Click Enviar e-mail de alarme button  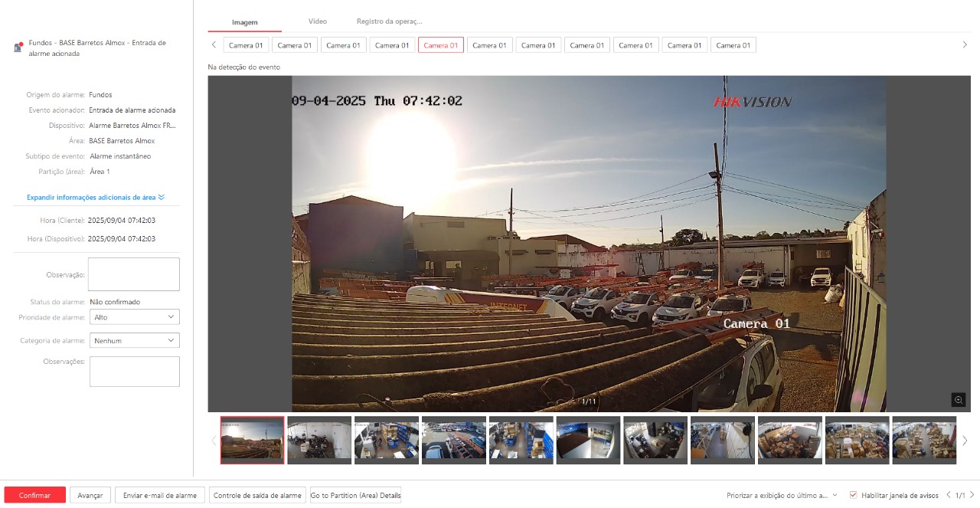click(x=160, y=495)
